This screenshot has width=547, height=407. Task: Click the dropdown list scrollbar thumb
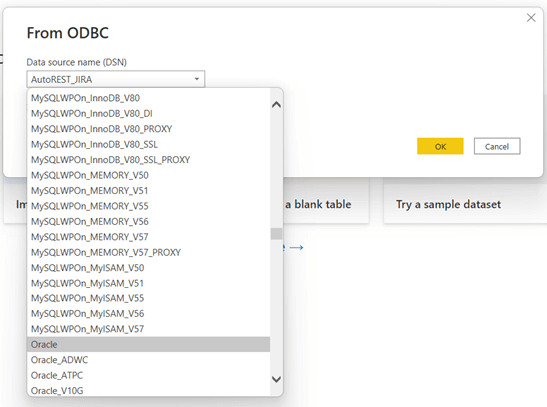pos(276,234)
